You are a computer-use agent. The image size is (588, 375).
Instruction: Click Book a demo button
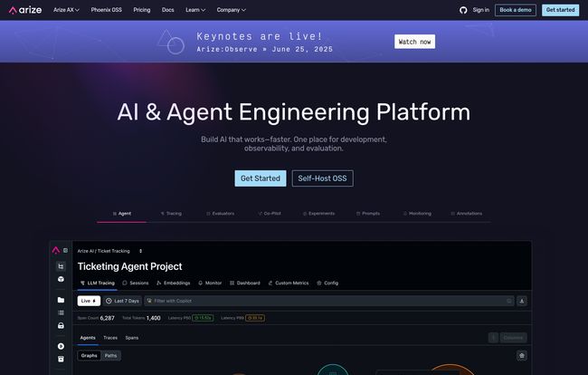click(516, 10)
